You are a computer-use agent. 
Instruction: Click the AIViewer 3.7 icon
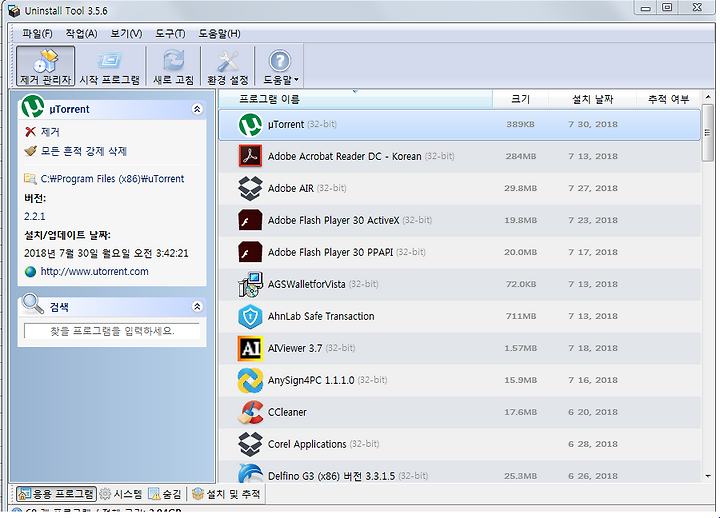[250, 348]
